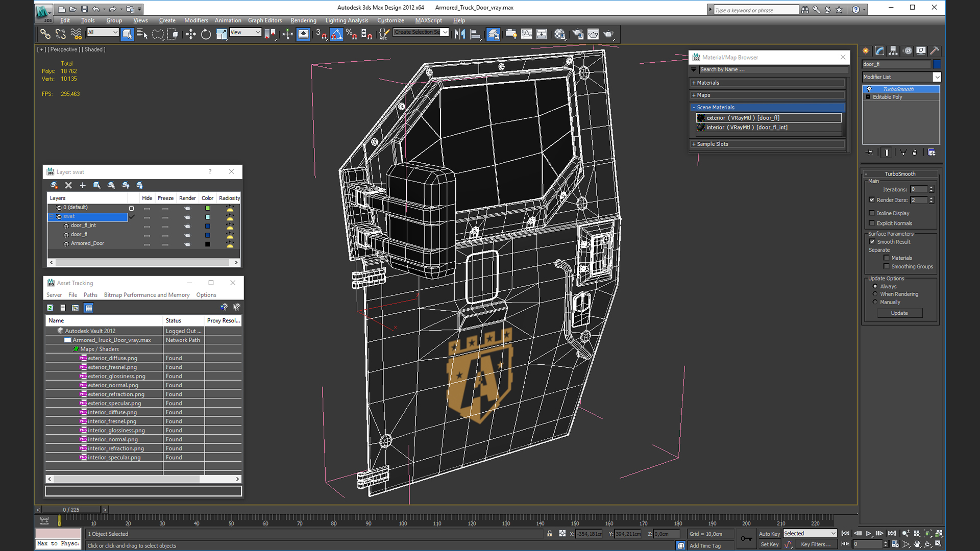This screenshot has width=980, height=551.
Task: Refresh the Asset Tracking list
Action: pos(50,308)
